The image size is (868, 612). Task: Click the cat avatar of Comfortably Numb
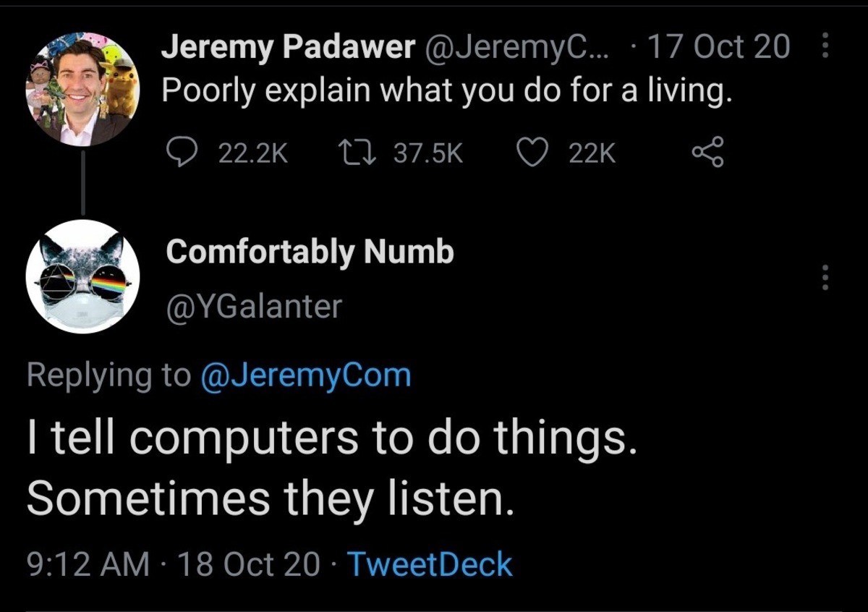[82, 276]
